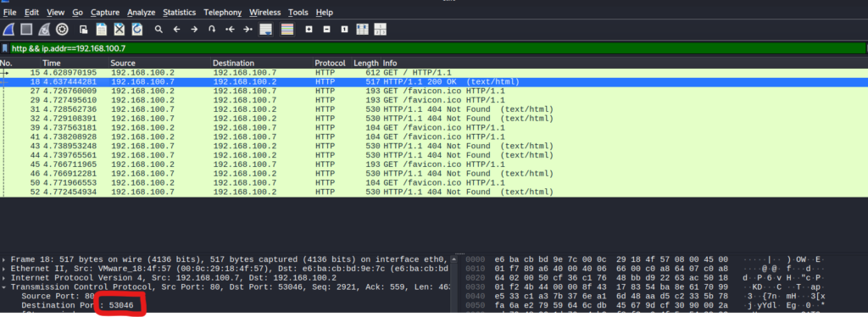Select packet 44 404 Not Found

pyautogui.click(x=434, y=155)
